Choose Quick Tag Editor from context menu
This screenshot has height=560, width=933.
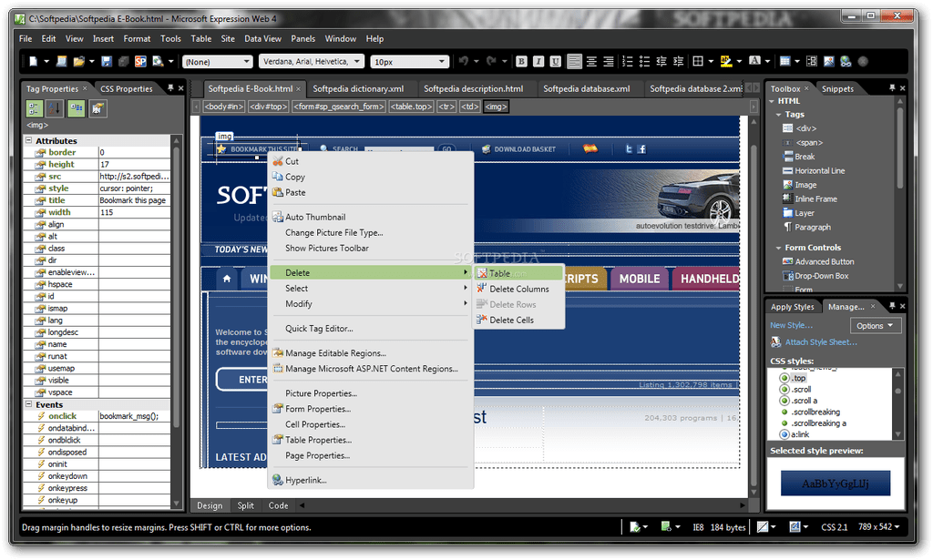(319, 328)
